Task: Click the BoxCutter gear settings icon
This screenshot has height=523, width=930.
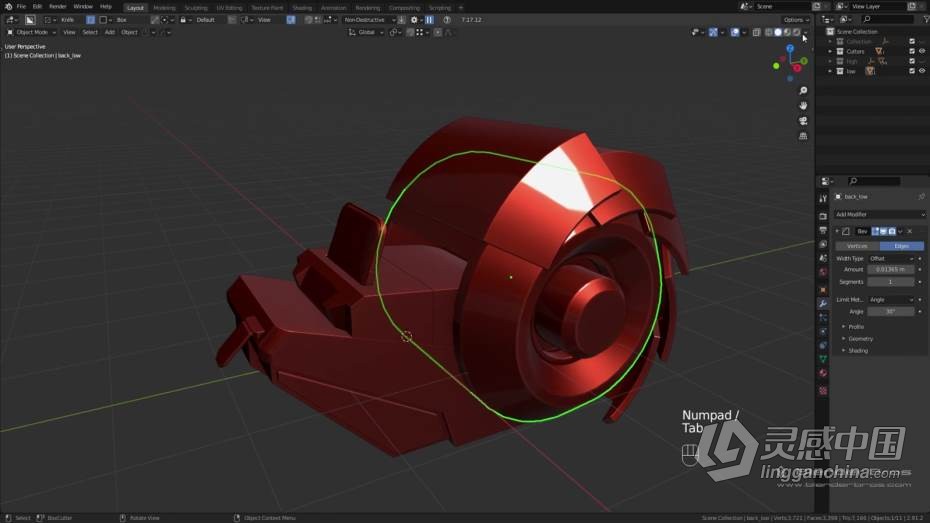Action: coord(414,20)
